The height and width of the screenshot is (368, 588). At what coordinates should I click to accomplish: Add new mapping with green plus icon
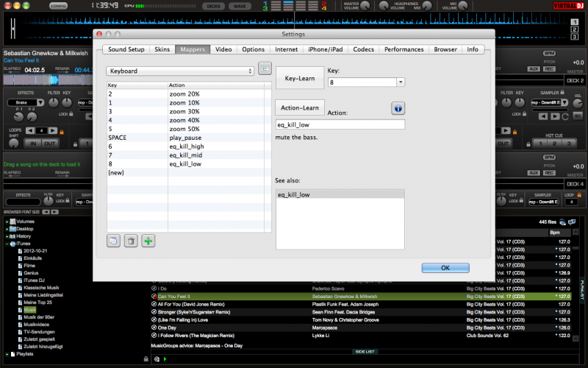tap(148, 241)
